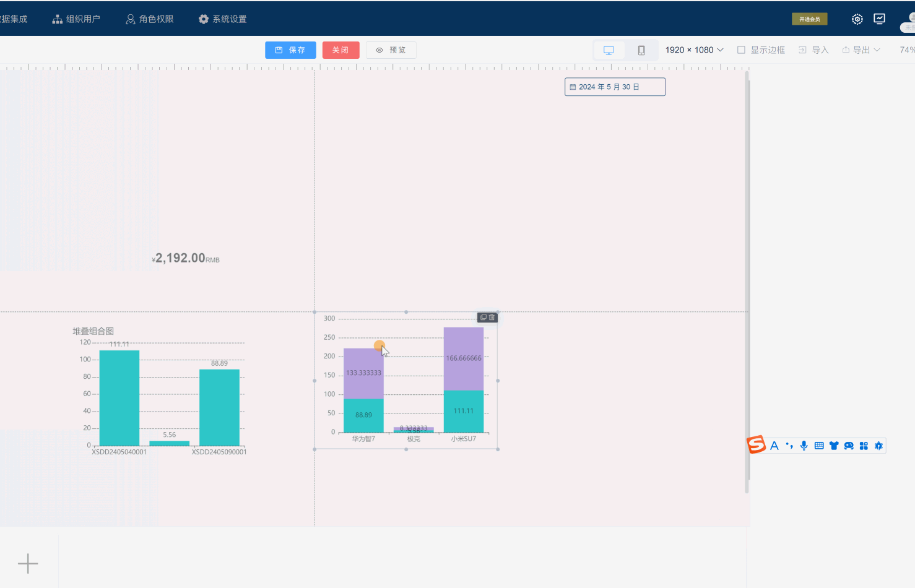Image resolution: width=915 pixels, height=588 pixels.
Task: Toggle Sogou punctuation mode icon
Action: coord(789,446)
